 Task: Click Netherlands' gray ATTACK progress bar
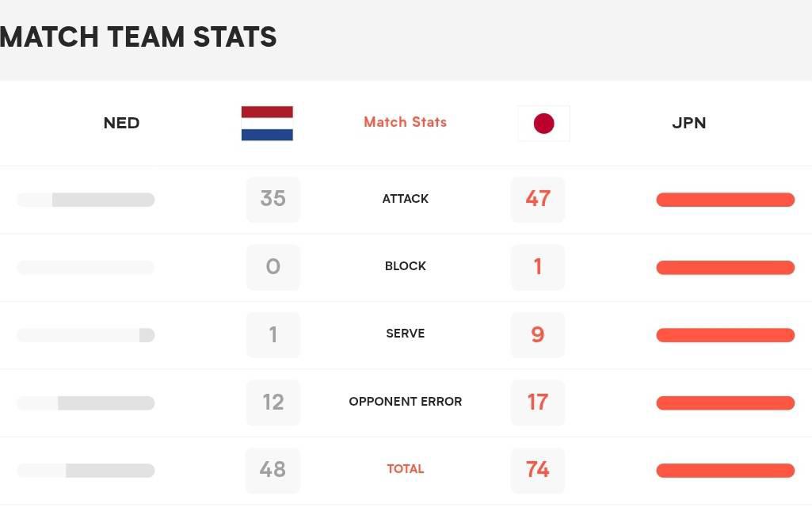[86, 200]
